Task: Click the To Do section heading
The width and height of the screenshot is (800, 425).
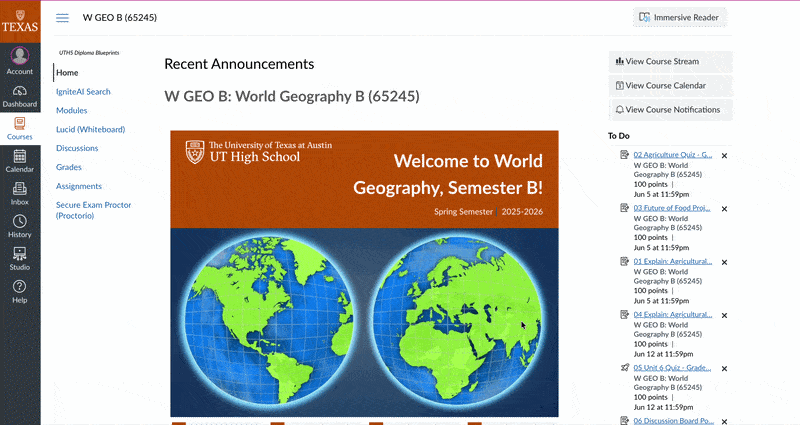Action: tap(618, 136)
